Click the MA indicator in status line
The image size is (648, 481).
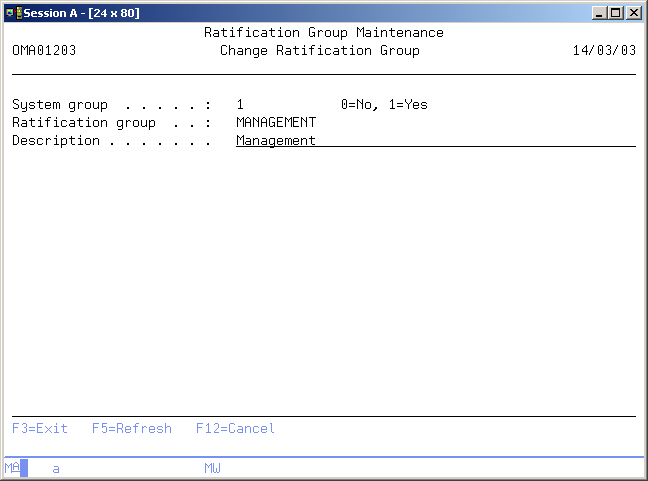click(11, 468)
